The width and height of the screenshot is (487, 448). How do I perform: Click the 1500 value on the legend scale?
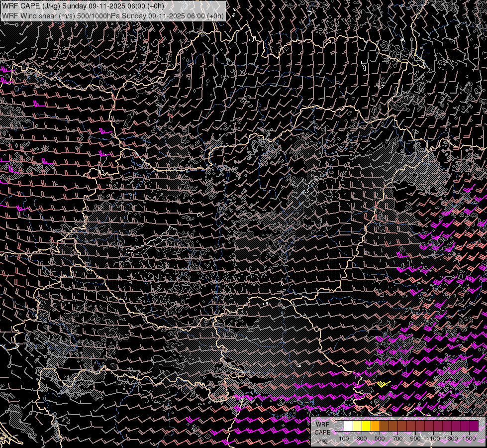pos(469,439)
